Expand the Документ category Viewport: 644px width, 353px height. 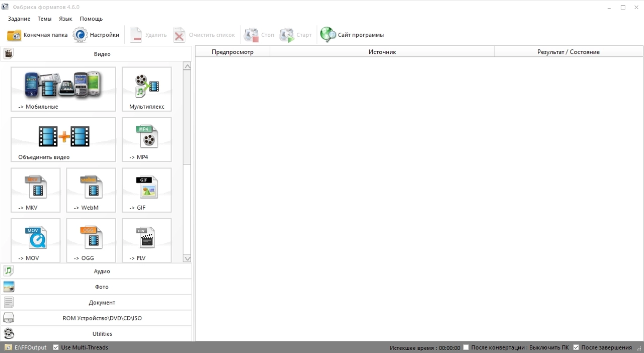[x=96, y=302]
